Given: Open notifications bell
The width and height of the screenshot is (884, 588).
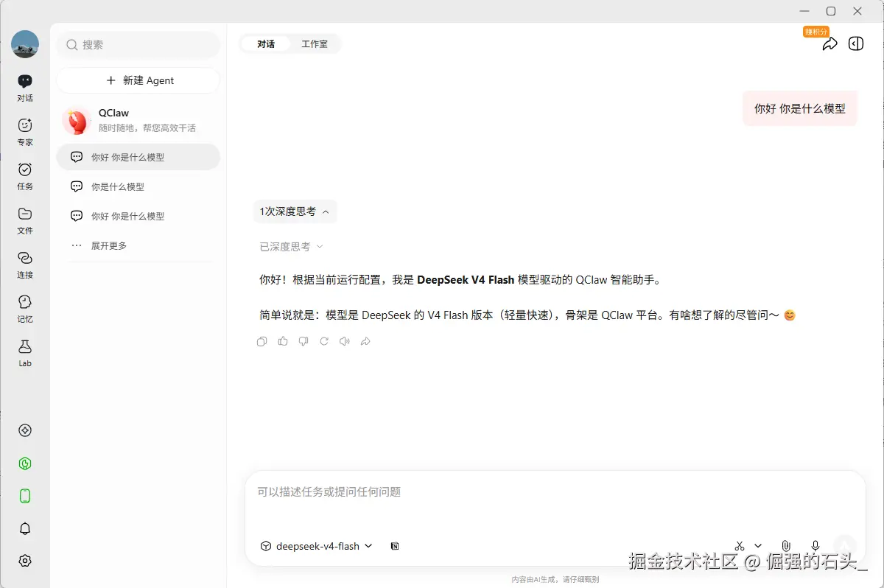Looking at the screenshot, I should click(25, 528).
